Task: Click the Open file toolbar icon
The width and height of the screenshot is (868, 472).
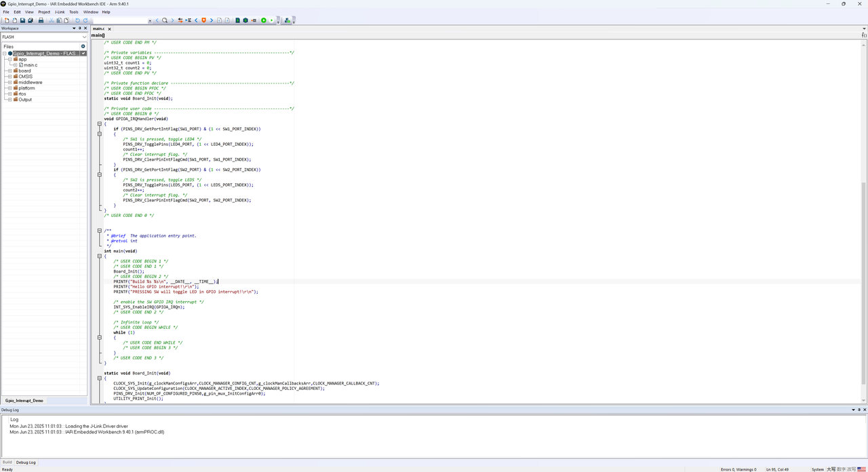Action: 14,20
